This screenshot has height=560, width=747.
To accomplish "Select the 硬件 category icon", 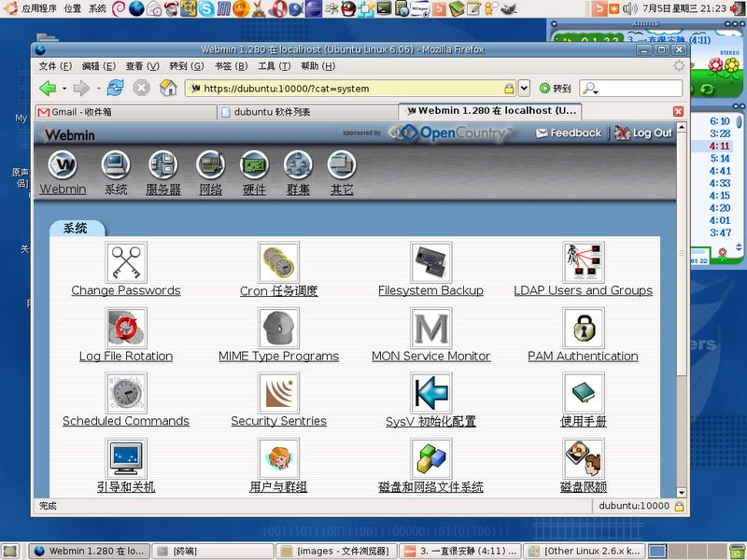I will pyautogui.click(x=254, y=165).
